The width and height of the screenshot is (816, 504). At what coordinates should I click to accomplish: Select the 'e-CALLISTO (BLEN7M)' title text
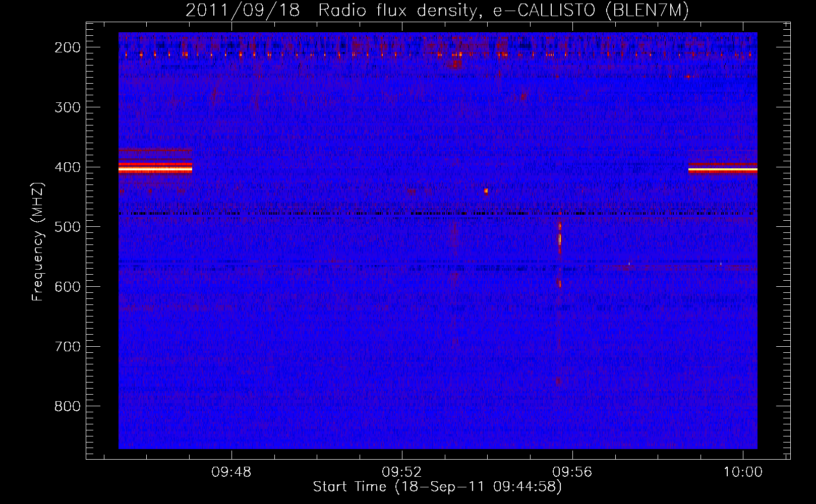pyautogui.click(x=591, y=11)
